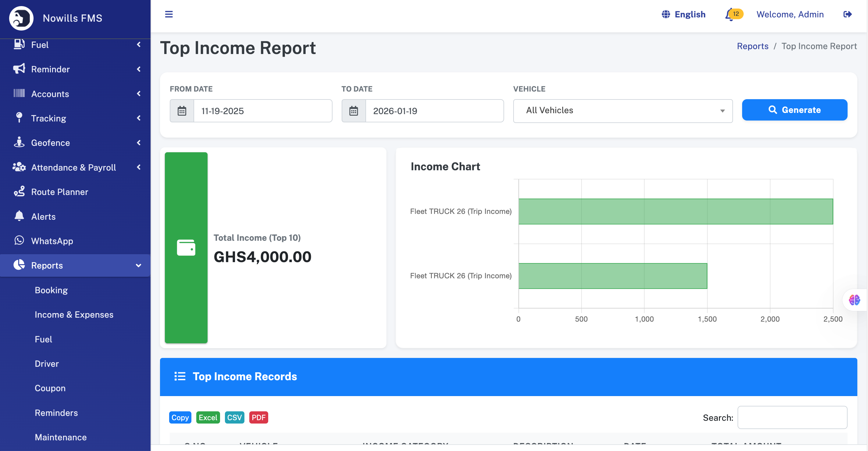Screen dimensions: 868x451
Task: Open the Booking report submenu item
Action: click(x=51, y=290)
